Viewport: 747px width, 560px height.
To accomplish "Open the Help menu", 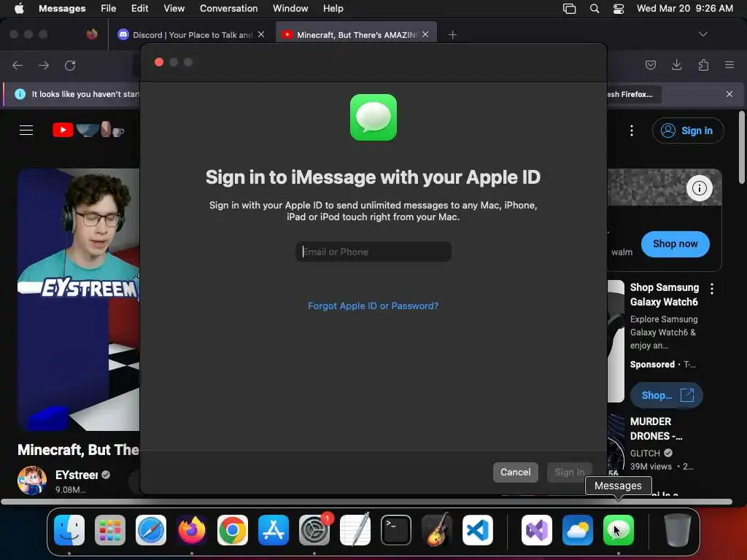I will click(x=333, y=9).
